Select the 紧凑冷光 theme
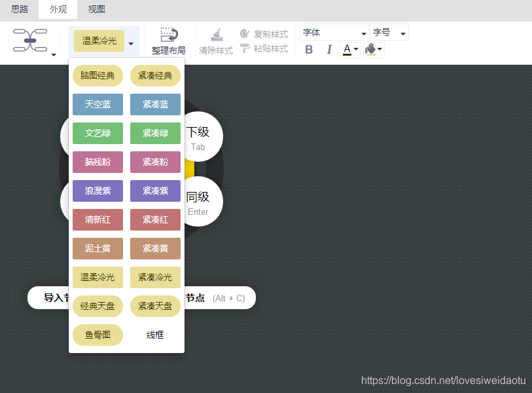The image size is (532, 393). [155, 278]
